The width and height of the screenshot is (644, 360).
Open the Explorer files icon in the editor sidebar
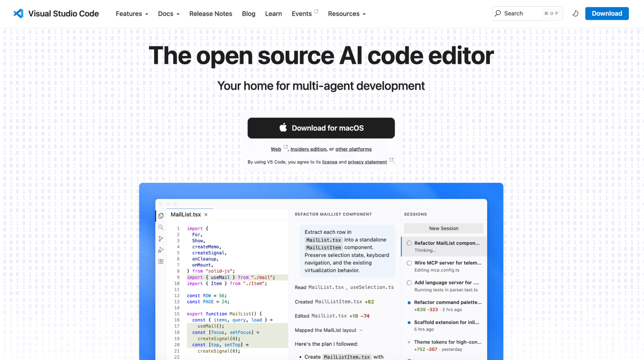point(161,216)
